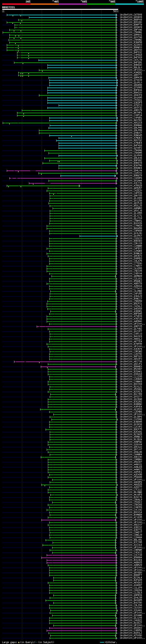
Task: Select hit label UniRef100_Q9M401
Action: (x=131, y=35)
